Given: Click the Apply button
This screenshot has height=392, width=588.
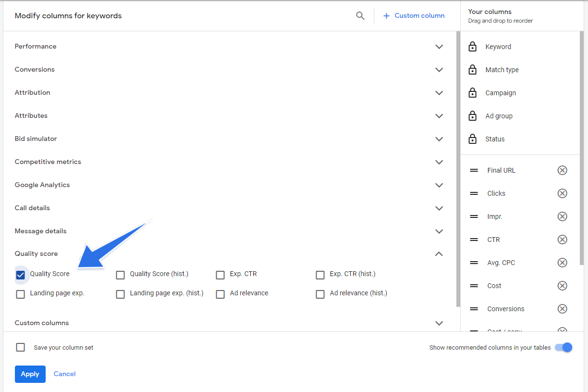Looking at the screenshot, I should click(x=30, y=374).
